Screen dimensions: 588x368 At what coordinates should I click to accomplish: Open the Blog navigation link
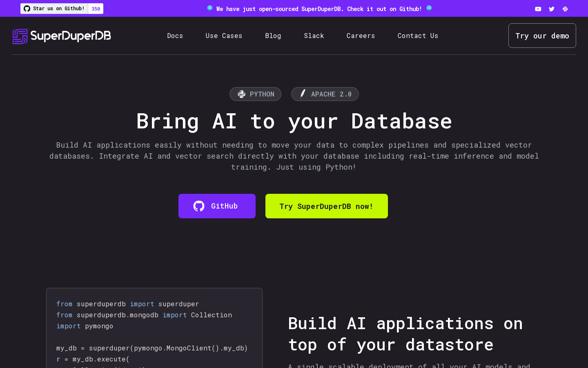coord(273,36)
